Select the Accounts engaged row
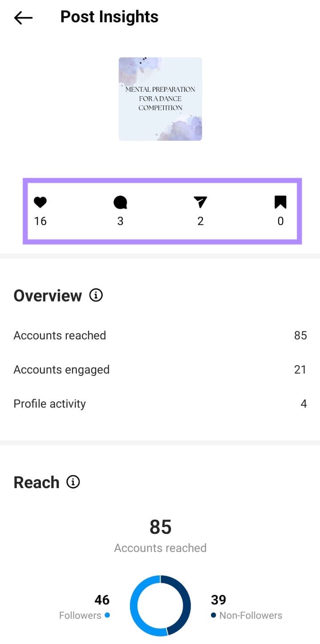320x644 pixels. [160, 369]
